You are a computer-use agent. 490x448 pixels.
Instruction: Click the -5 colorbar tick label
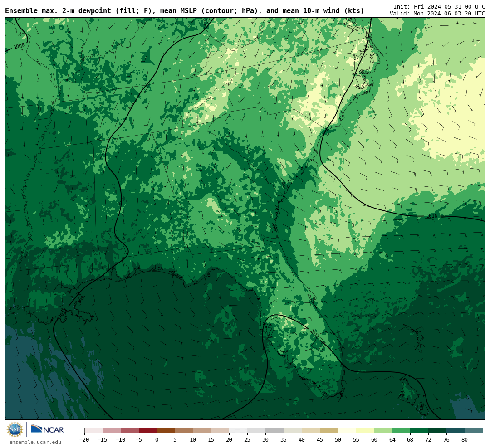[x=139, y=440]
